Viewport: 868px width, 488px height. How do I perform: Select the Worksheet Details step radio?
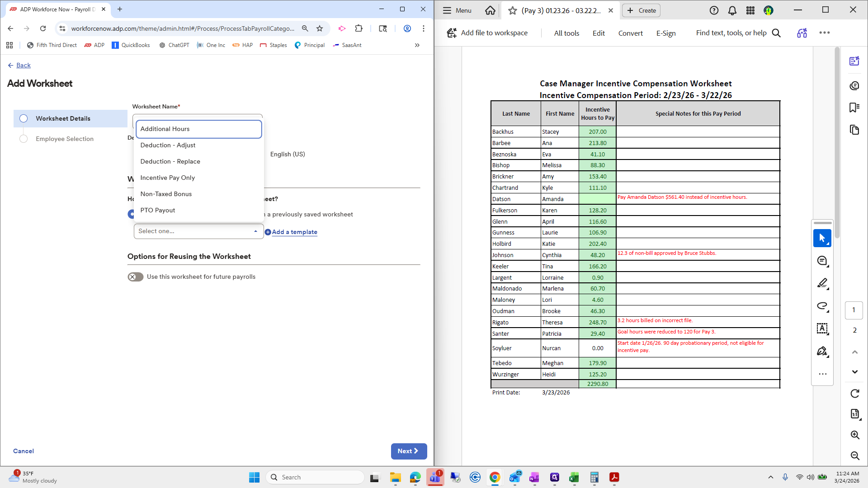[24, 118]
